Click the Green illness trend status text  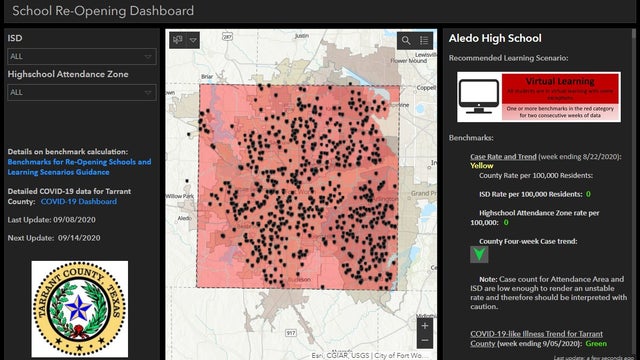point(596,344)
